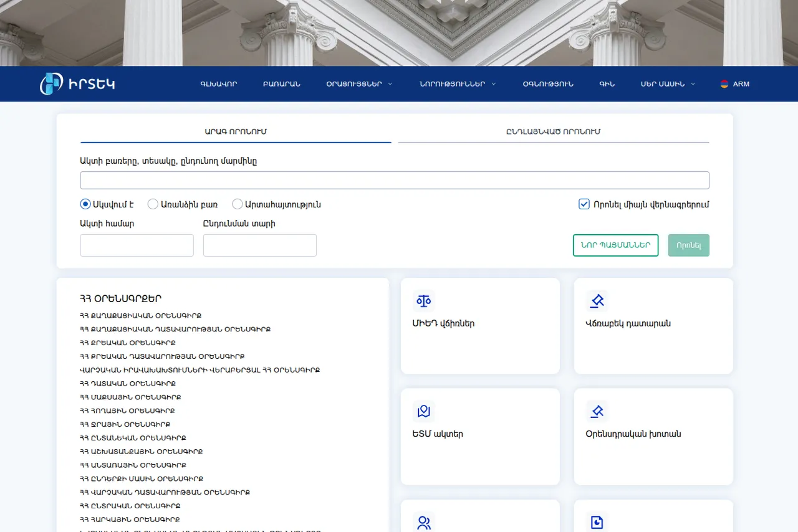Open the ԲԱՌԱՐԱՆ menu item
This screenshot has width=798, height=532.
point(282,84)
